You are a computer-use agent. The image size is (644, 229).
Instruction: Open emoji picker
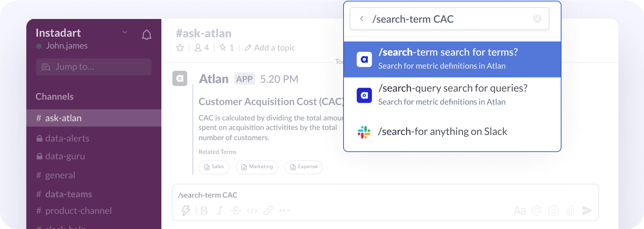[x=553, y=210]
